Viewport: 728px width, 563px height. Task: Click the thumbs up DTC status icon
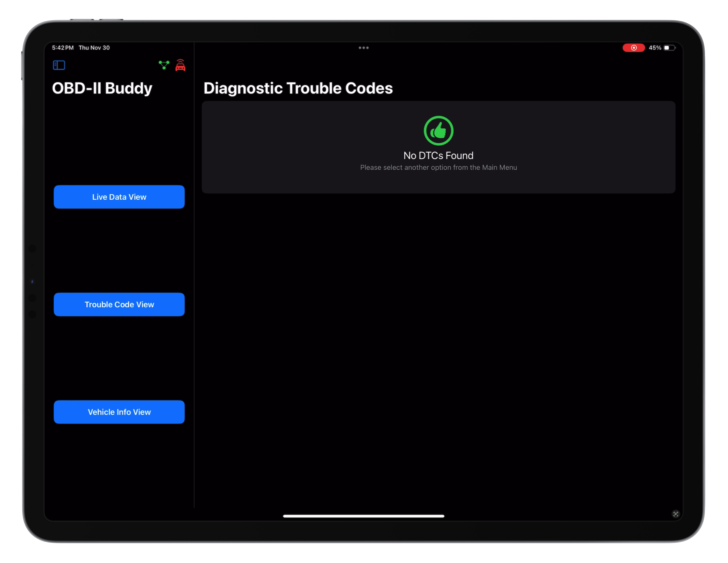pos(439,131)
